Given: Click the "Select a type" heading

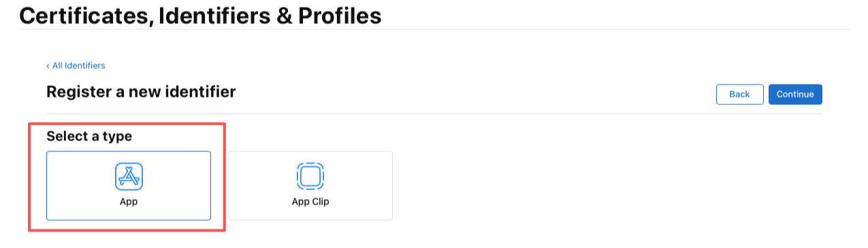Looking at the screenshot, I should pyautogui.click(x=89, y=136).
